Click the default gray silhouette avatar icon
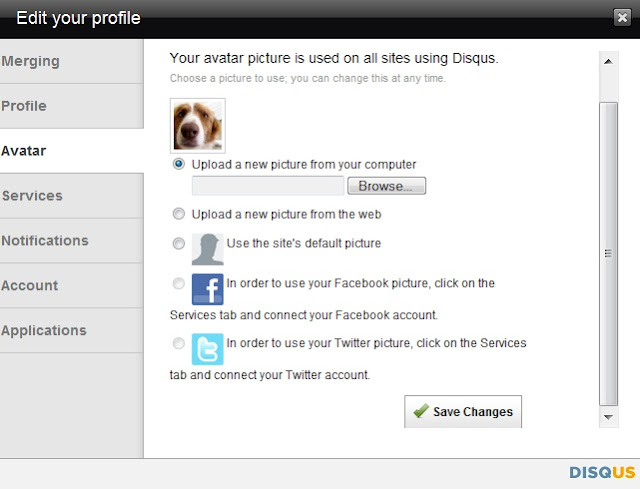The image size is (640, 489). point(207,247)
